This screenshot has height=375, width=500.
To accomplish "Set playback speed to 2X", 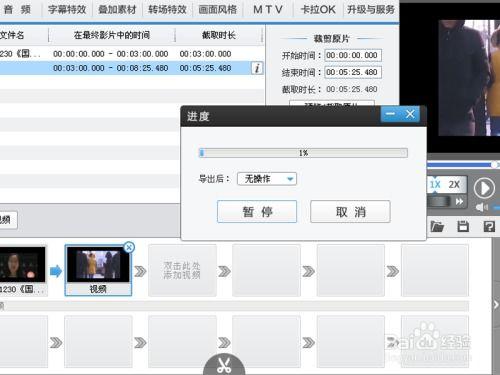I will (454, 184).
